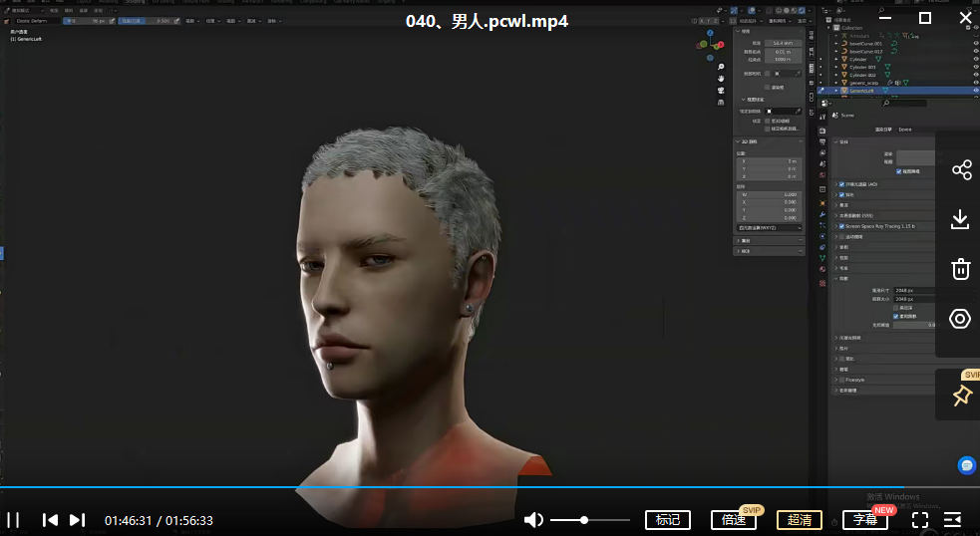Click the share icon in side panel

[x=961, y=170]
